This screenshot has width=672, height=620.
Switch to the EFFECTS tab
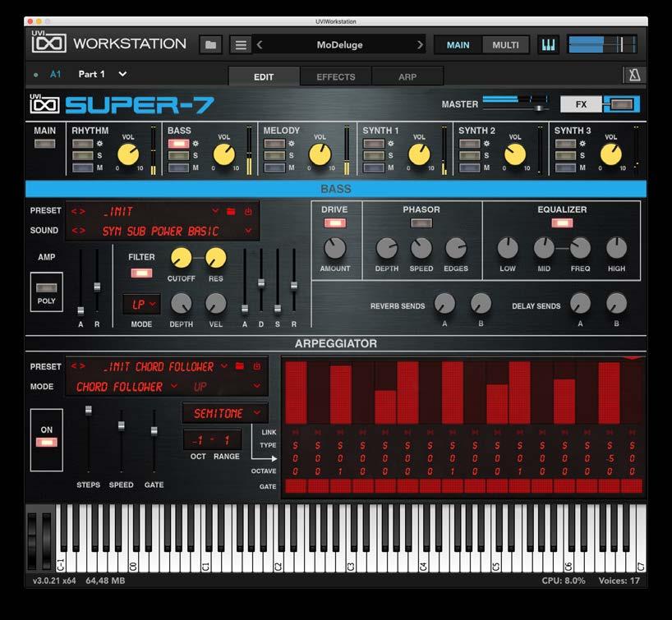335,76
